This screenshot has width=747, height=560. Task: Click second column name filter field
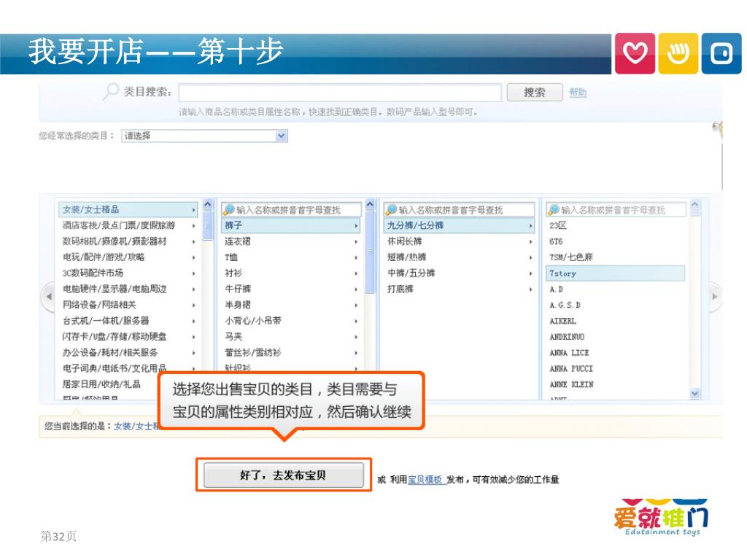point(292,209)
